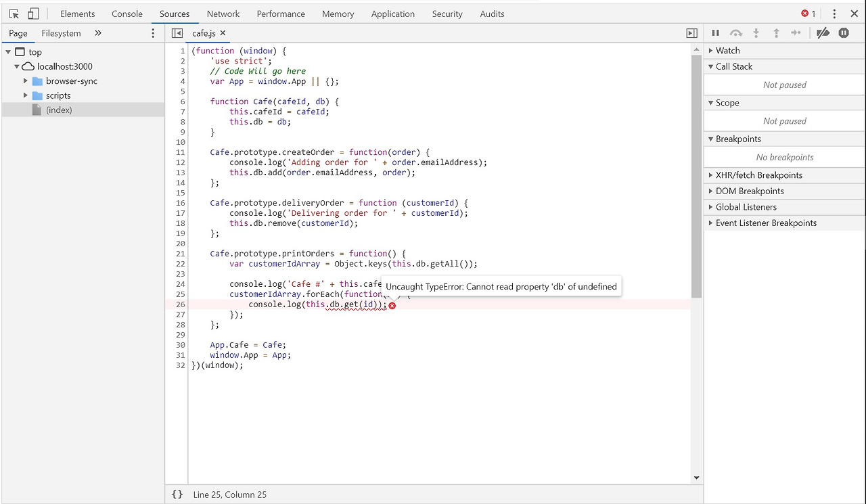The height and width of the screenshot is (504, 866).
Task: Click line number 26 in the gutter
Action: click(181, 304)
